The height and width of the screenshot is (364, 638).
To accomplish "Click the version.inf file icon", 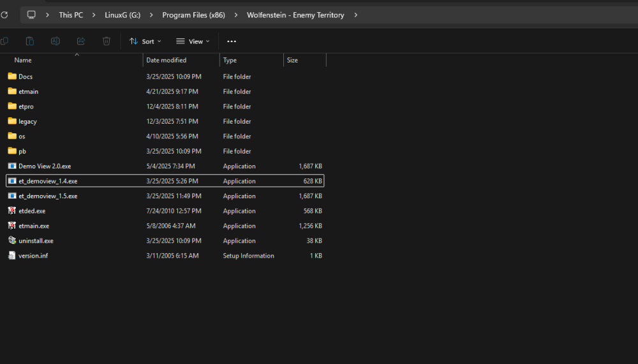I will point(12,256).
